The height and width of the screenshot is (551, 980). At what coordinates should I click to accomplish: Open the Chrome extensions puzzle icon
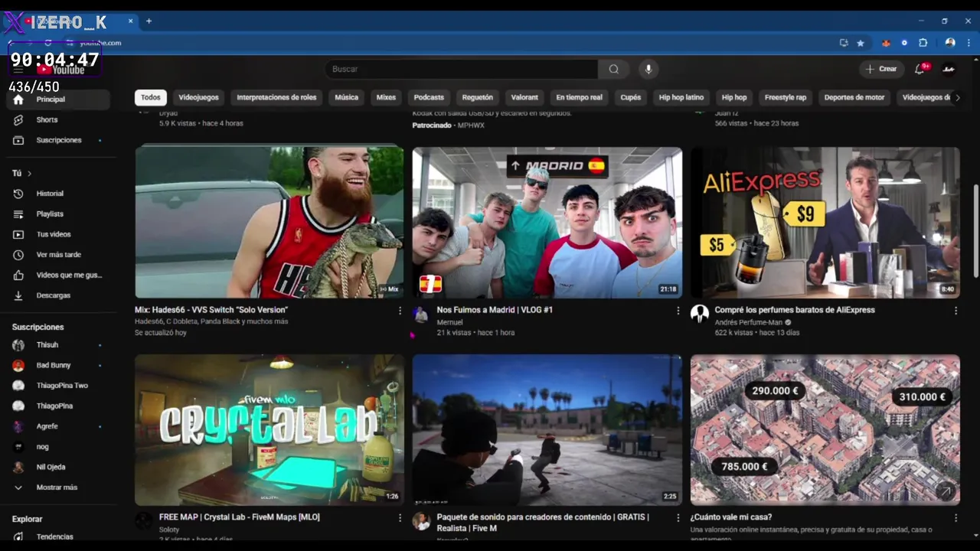[x=923, y=43]
